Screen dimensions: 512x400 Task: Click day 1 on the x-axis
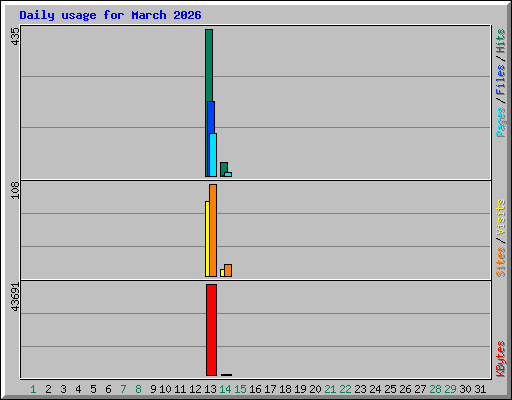[x=33, y=389]
